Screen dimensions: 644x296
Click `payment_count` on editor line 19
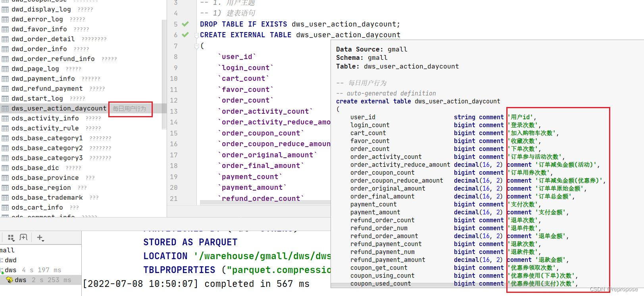pyautogui.click(x=250, y=177)
